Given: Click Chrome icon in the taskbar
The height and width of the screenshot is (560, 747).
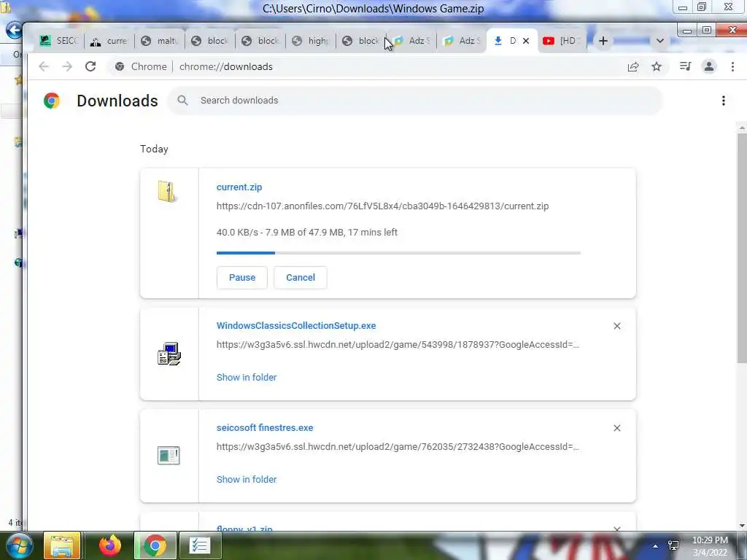Looking at the screenshot, I should pos(155,545).
